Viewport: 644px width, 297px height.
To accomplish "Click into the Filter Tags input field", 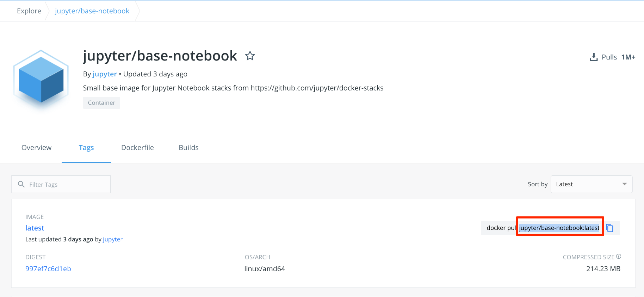I will 61,184.
